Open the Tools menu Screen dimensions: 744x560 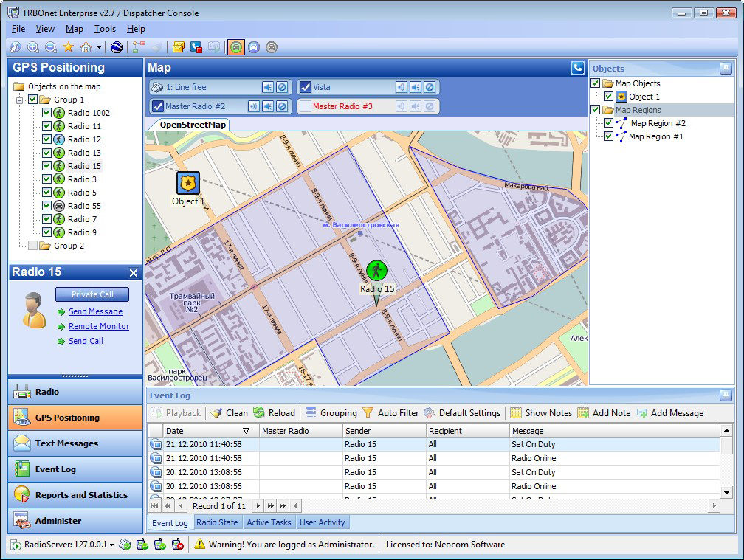[105, 29]
